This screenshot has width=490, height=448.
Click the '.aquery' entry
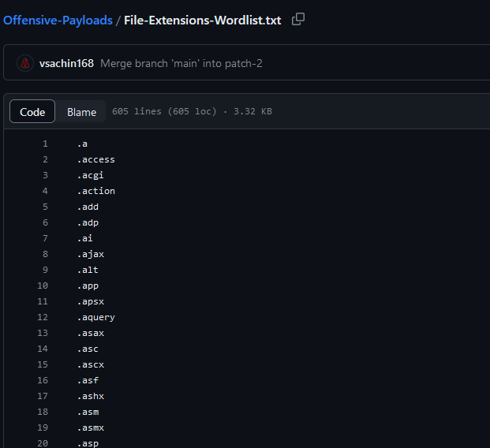click(x=96, y=317)
